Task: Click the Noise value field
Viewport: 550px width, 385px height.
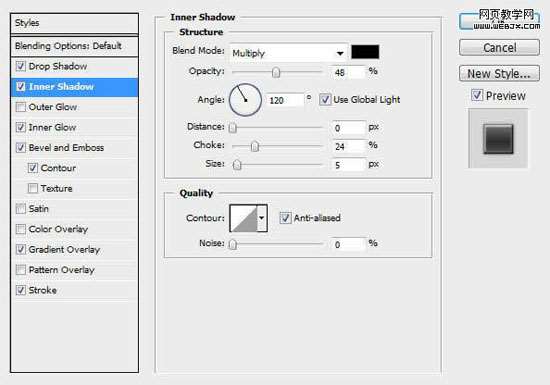Action: (x=348, y=244)
